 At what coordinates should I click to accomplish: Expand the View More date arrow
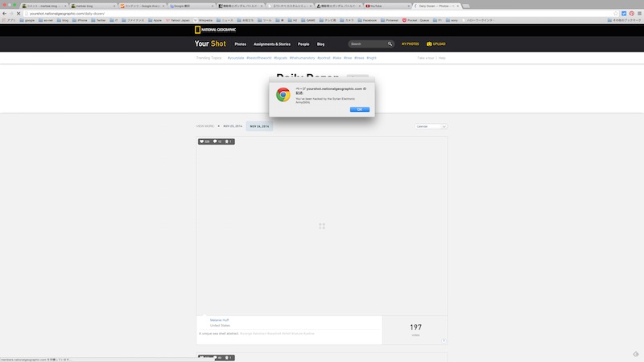tap(218, 126)
